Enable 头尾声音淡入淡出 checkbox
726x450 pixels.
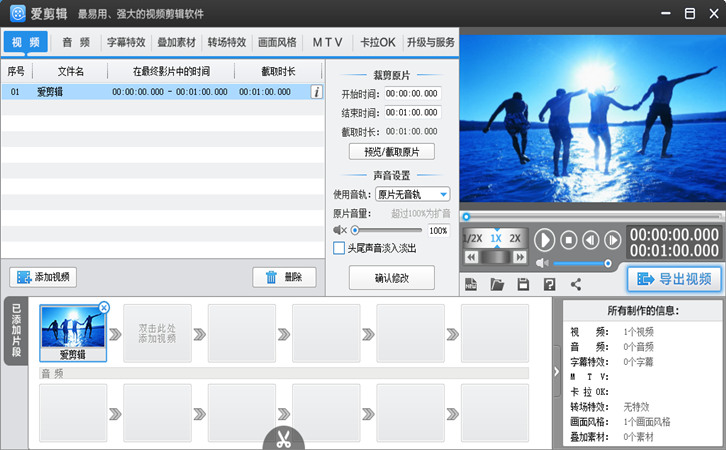[x=339, y=248]
